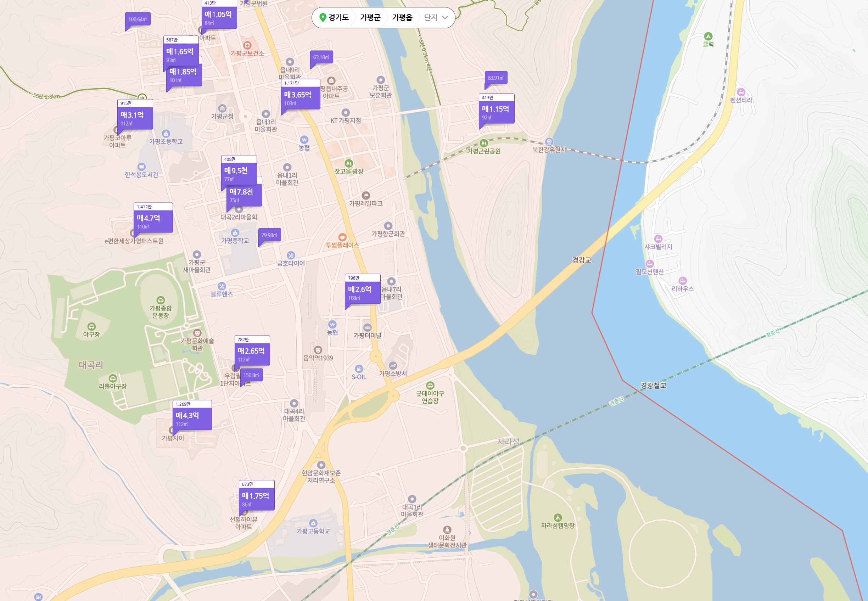Click the 금호타이어 repair shop icon
The height and width of the screenshot is (601, 868).
[x=291, y=255]
